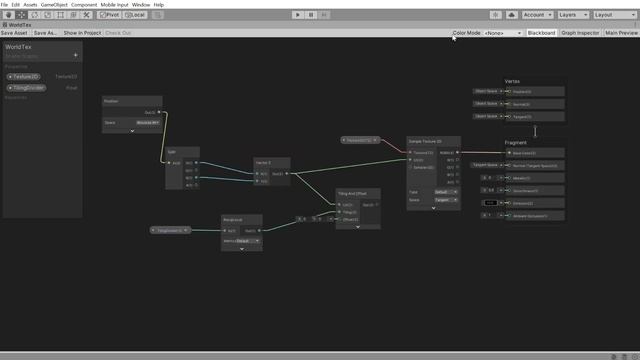Add a property with the blackboard plus icon

point(76,55)
